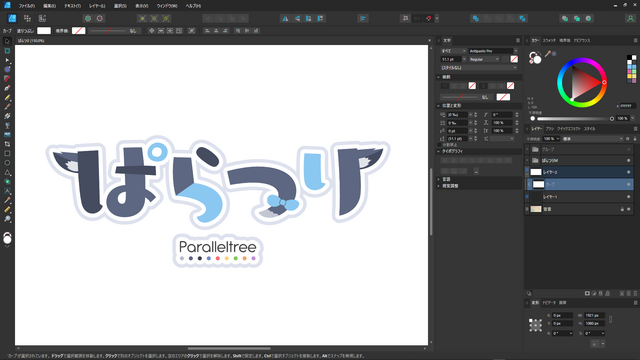Open the layer blend mode dropdown
This screenshot has width=640, height=360.
point(593,139)
